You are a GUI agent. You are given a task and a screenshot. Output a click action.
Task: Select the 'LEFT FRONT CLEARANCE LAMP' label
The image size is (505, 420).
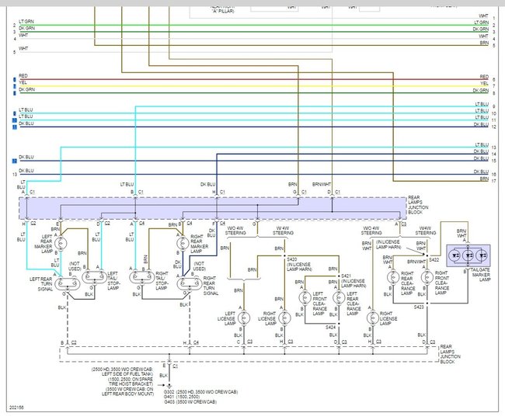coord(320,304)
